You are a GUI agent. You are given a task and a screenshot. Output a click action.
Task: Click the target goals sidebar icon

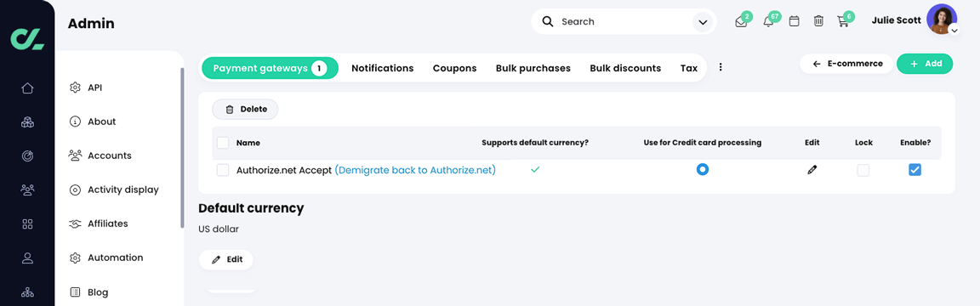coord(27,156)
